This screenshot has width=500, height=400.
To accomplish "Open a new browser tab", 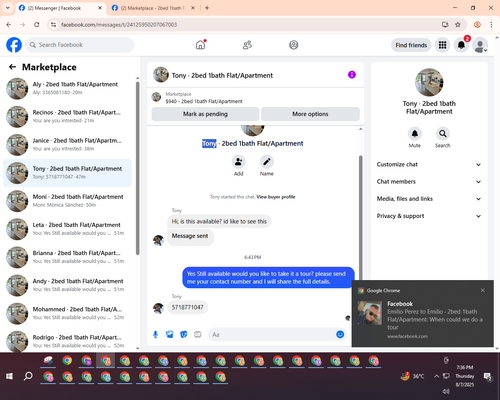I will pyautogui.click(x=207, y=8).
